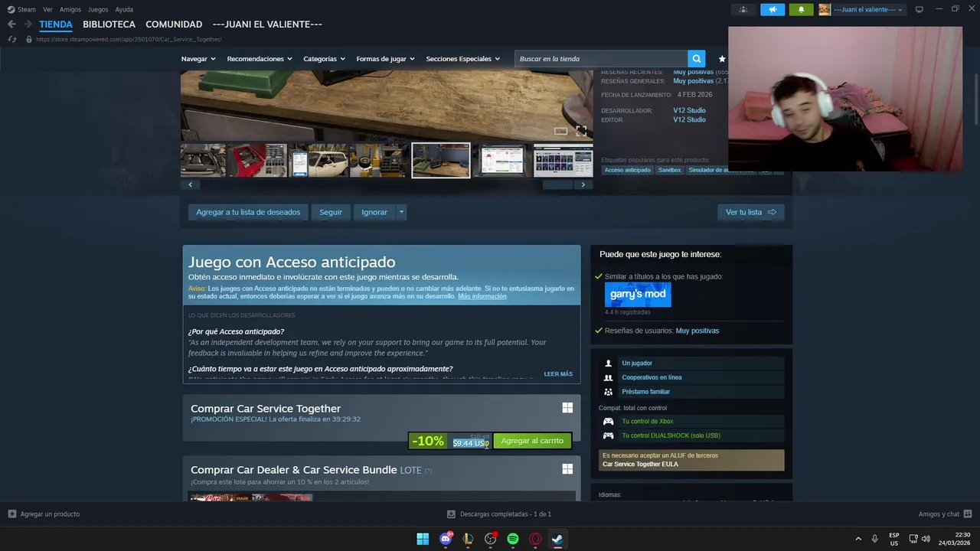Expand the Categorías dropdown
This screenshot has width=980, height=551.
pyautogui.click(x=324, y=59)
